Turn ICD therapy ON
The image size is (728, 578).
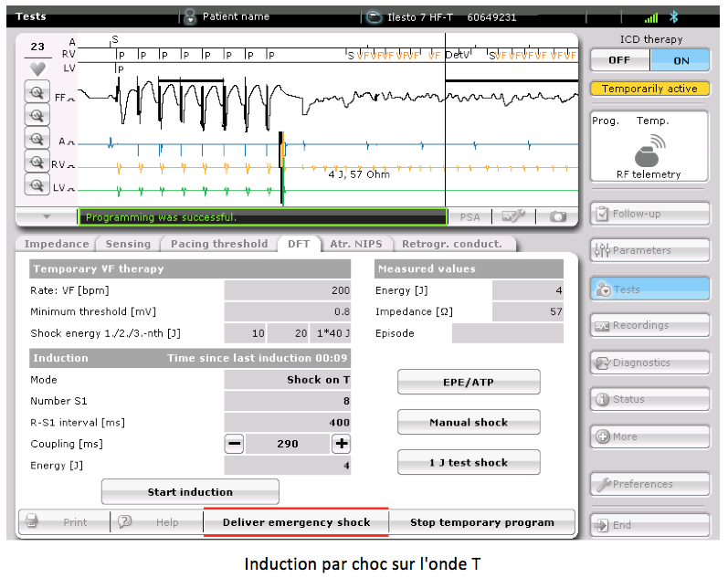681,60
